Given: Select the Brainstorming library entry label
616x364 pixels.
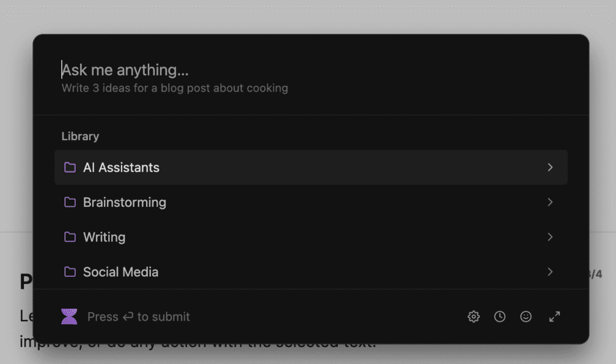Looking at the screenshot, I should click(x=125, y=202).
